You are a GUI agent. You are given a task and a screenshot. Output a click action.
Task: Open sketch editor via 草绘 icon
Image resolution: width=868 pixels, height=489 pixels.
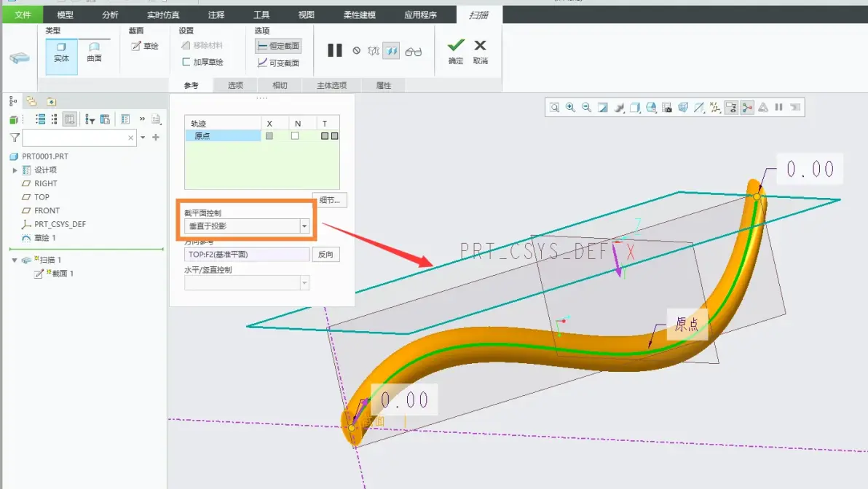(x=144, y=46)
